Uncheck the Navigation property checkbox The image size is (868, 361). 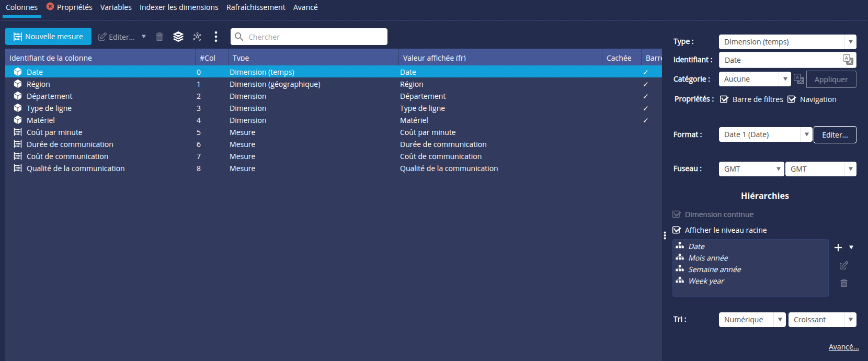pyautogui.click(x=792, y=99)
